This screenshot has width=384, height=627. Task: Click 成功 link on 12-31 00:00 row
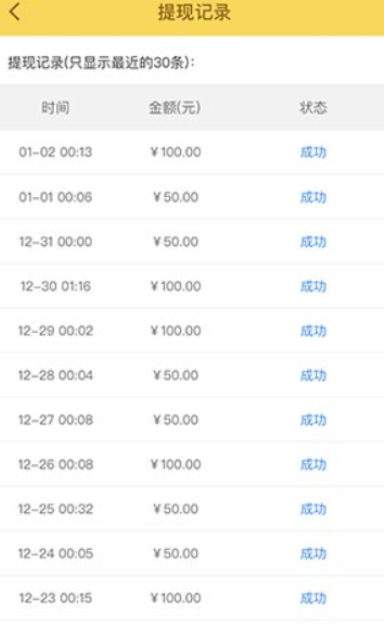click(x=313, y=242)
